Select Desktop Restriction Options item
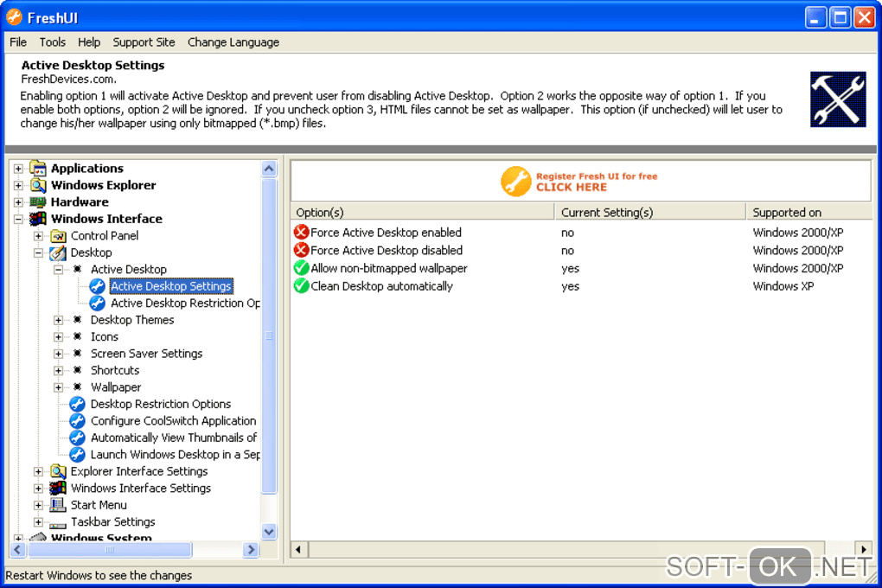This screenshot has height=588, width=882. [x=161, y=404]
